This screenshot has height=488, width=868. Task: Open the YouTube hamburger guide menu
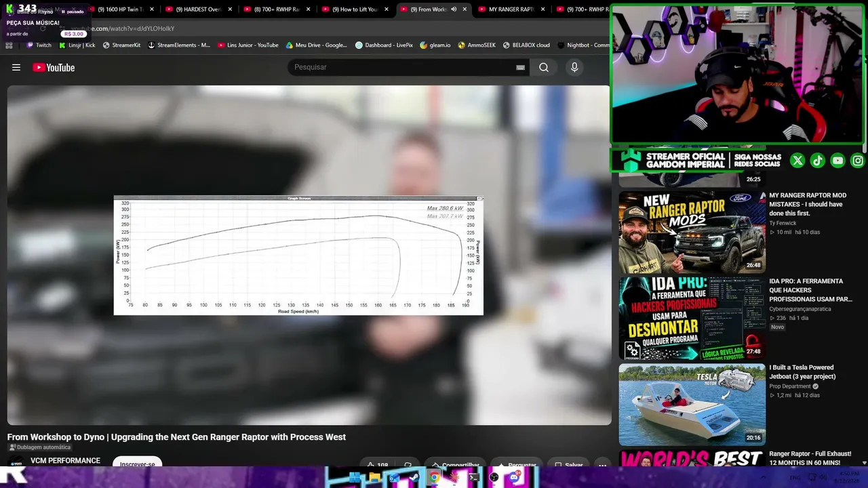[16, 67]
